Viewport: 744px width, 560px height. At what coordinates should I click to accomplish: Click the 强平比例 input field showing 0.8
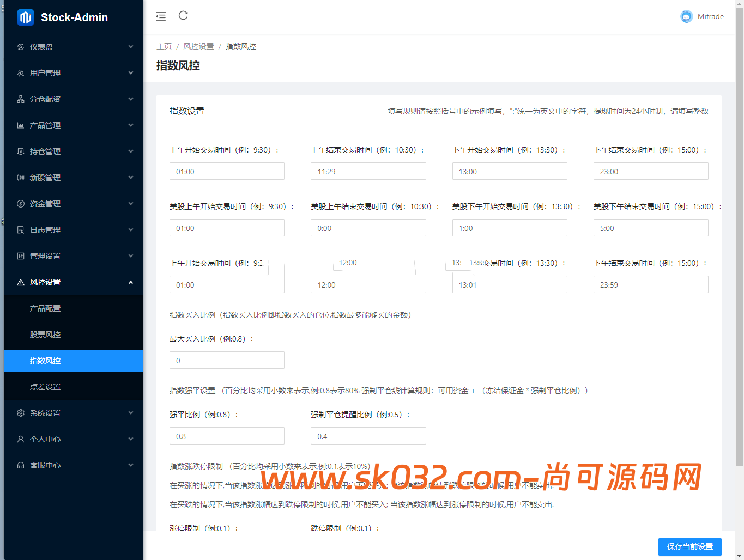pos(227,436)
